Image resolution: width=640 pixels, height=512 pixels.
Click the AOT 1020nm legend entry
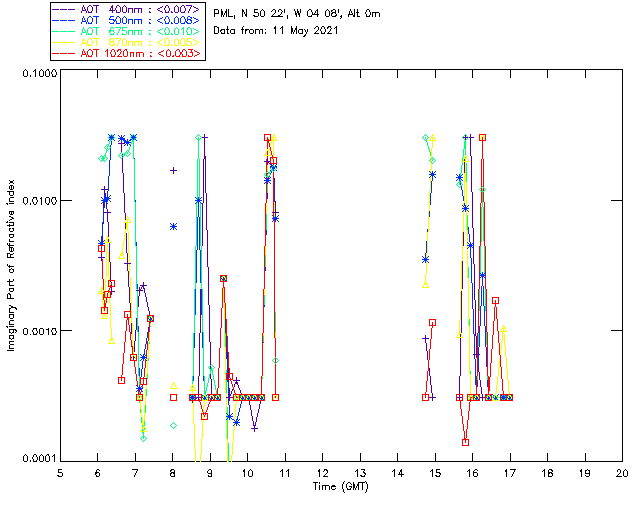click(127, 53)
